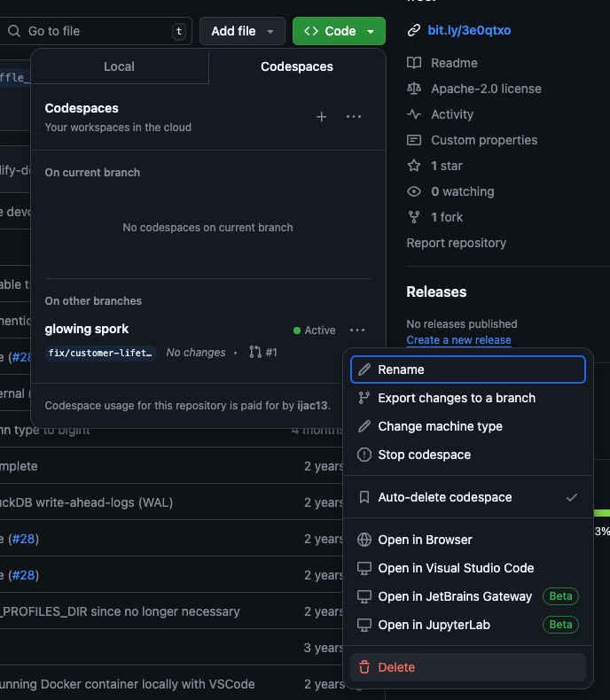The width and height of the screenshot is (610, 700).
Task: Switch to the Local tab
Action: click(x=119, y=66)
